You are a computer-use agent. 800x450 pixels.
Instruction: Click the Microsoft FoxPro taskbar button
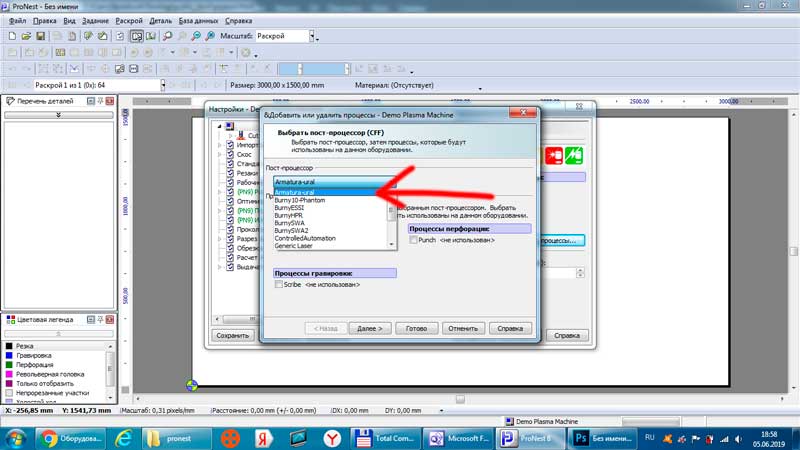[458, 438]
